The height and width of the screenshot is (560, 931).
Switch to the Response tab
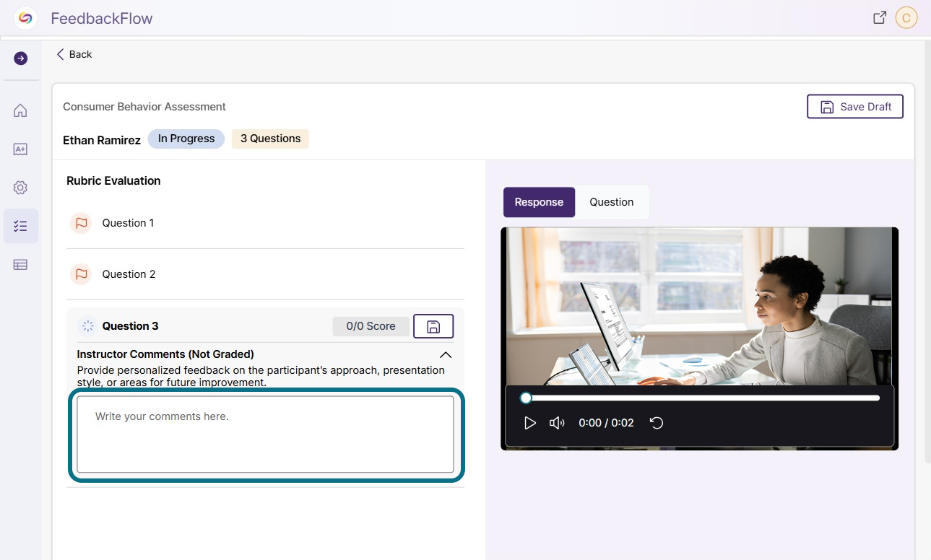(539, 202)
